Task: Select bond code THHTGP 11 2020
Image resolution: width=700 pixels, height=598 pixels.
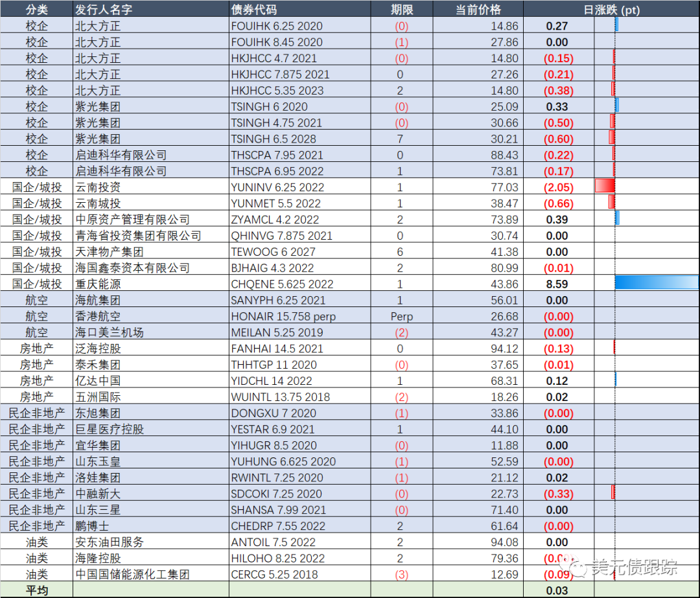Action: click(274, 365)
